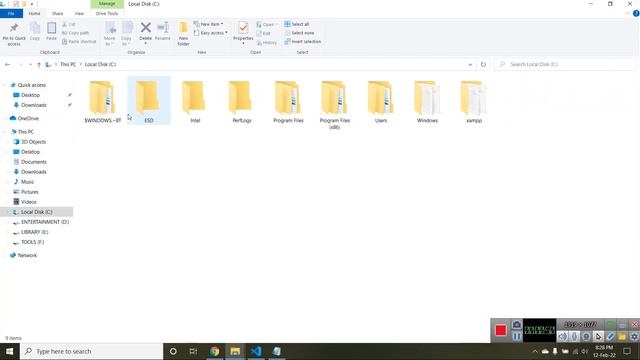Click the Back navigation arrow
Viewport: 640px width, 360px height.
pyautogui.click(x=7, y=64)
